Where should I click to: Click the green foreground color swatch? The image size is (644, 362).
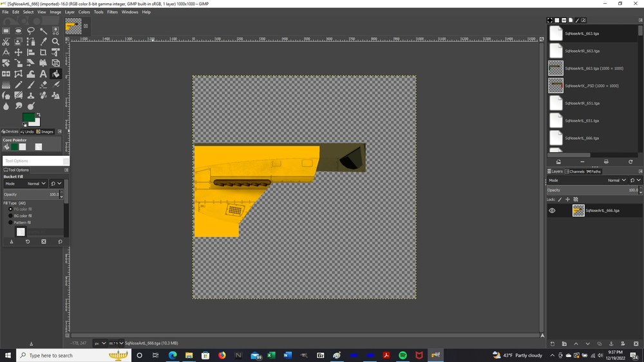(x=28, y=117)
